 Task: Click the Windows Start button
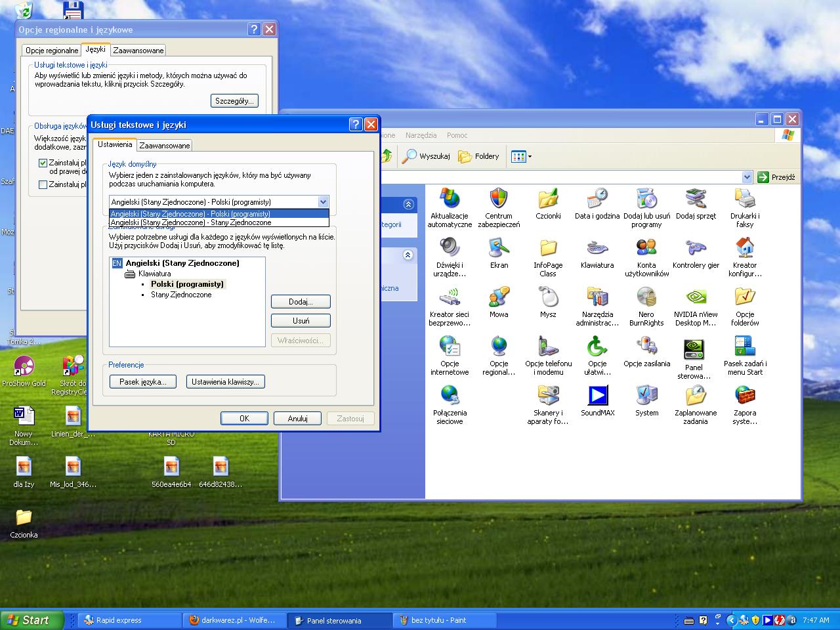click(31, 620)
